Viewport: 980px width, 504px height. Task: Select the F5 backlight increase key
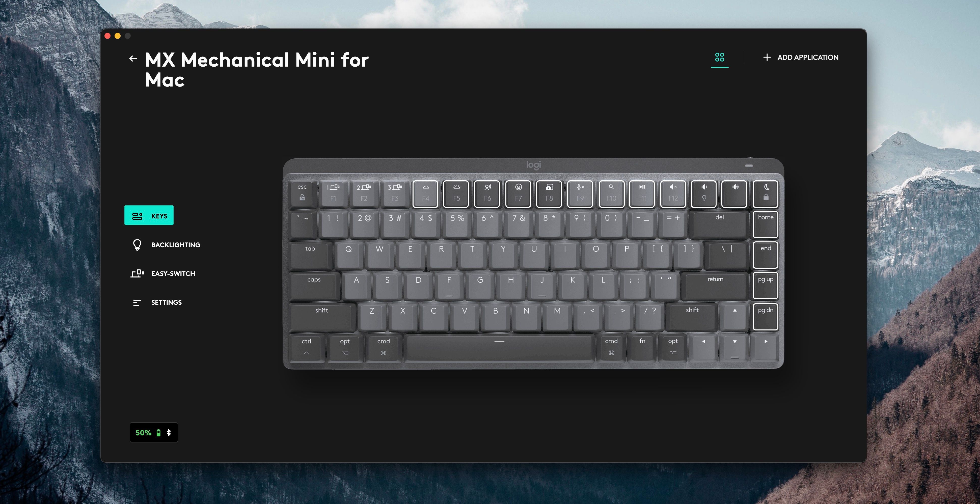(x=456, y=194)
